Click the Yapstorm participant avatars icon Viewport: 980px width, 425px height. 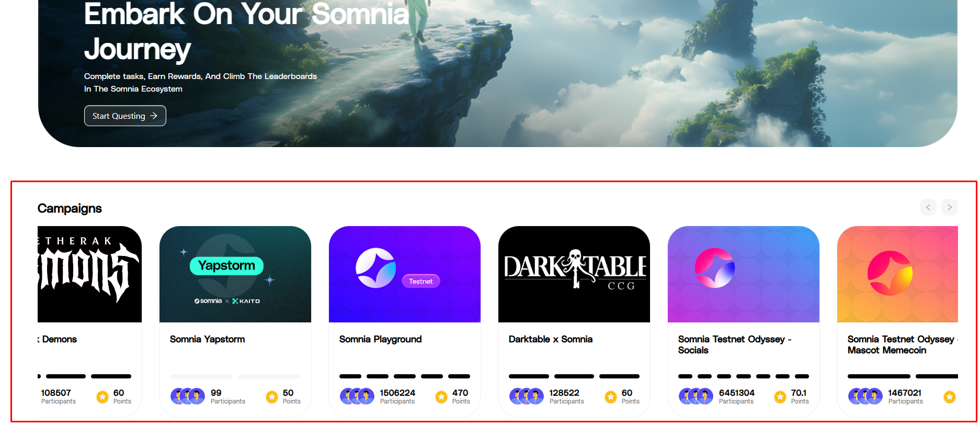tap(188, 396)
